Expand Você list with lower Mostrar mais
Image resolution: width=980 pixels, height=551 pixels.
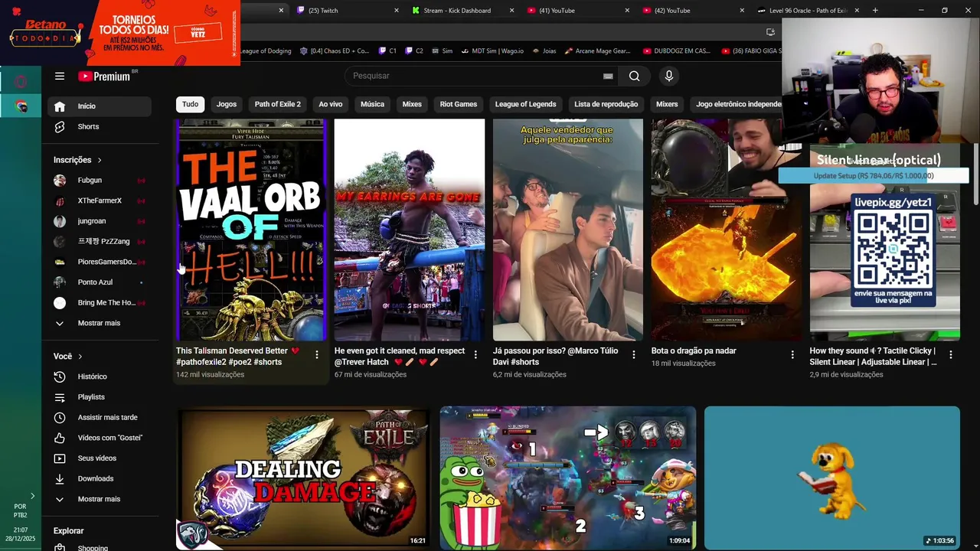click(99, 499)
